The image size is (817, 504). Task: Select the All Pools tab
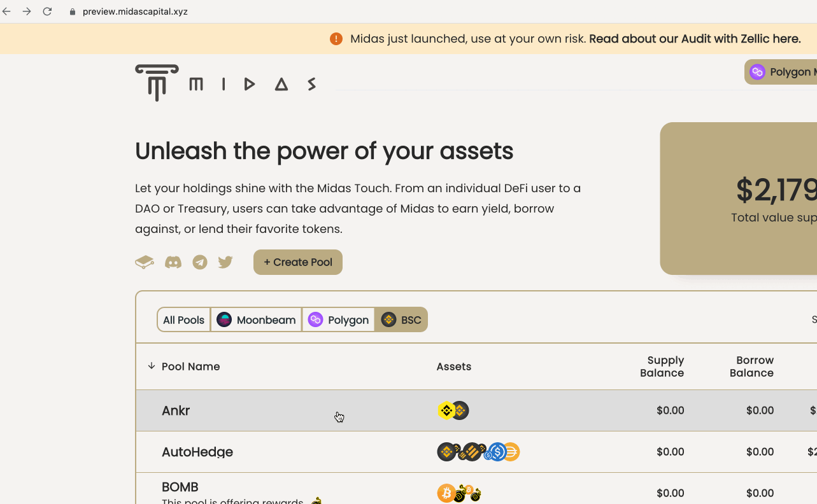[183, 319]
